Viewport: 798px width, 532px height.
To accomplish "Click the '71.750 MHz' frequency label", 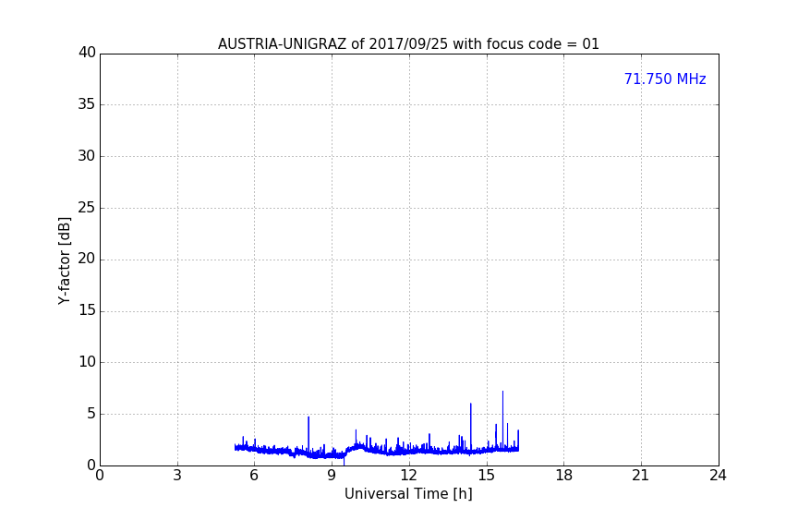I will 665,79.
